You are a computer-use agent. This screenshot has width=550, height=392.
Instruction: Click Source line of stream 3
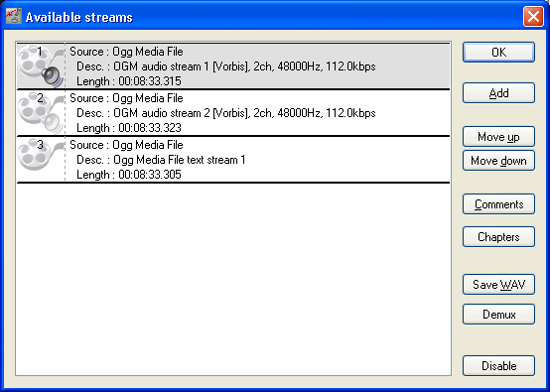click(x=126, y=145)
